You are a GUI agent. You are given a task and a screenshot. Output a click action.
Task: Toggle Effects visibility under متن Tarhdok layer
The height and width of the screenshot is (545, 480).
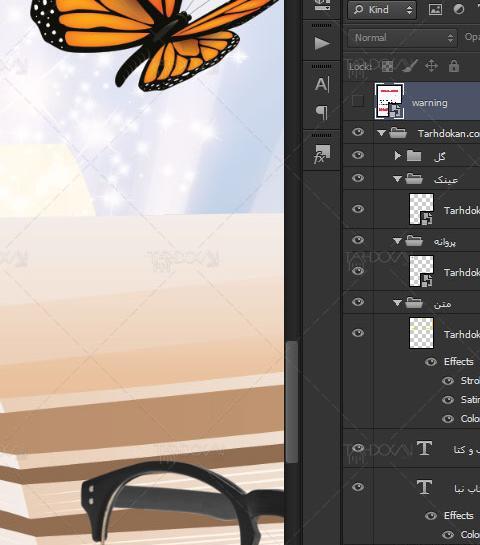[431, 362]
